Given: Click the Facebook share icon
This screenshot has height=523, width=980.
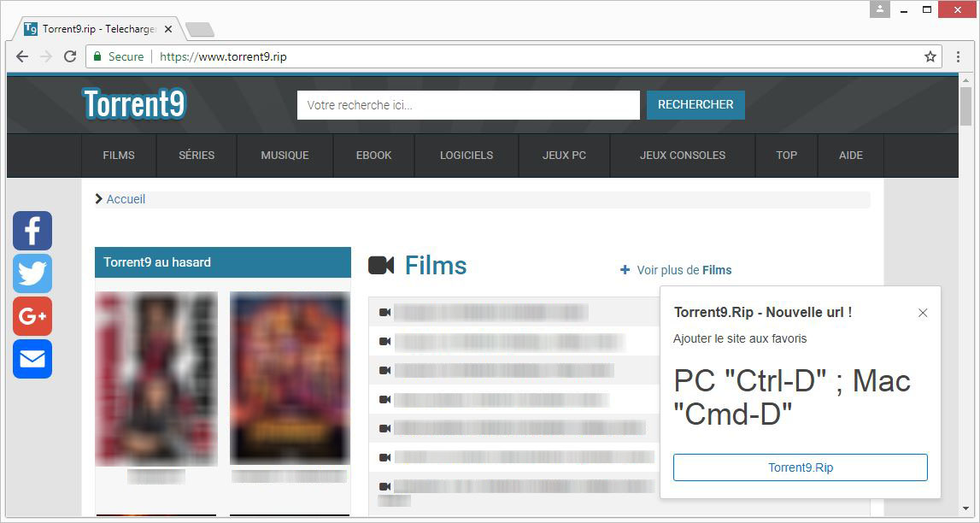Looking at the screenshot, I should 32,231.
